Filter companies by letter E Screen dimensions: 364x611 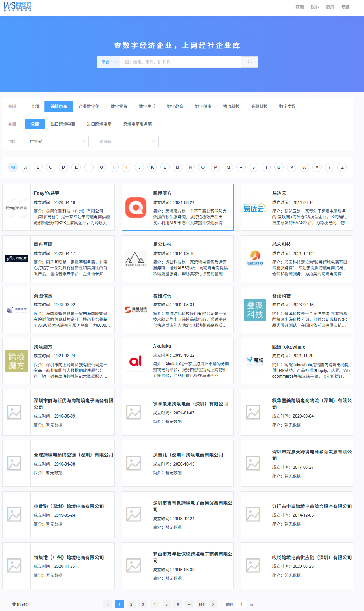pos(76,167)
